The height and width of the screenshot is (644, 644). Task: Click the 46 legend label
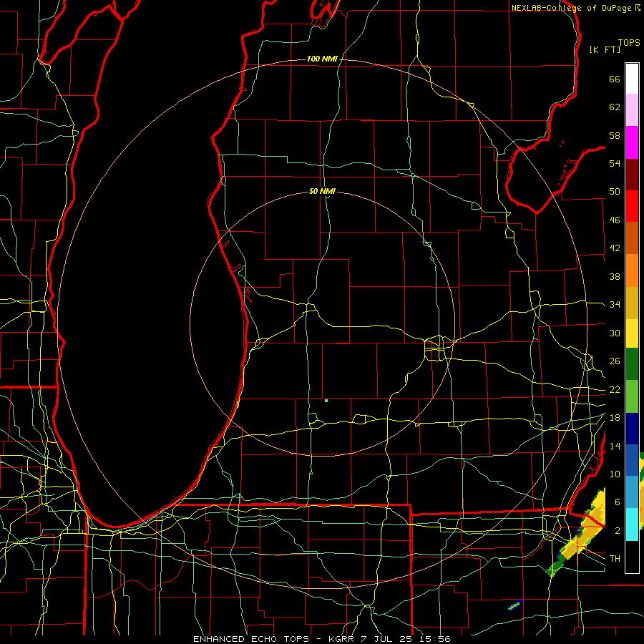(615, 220)
